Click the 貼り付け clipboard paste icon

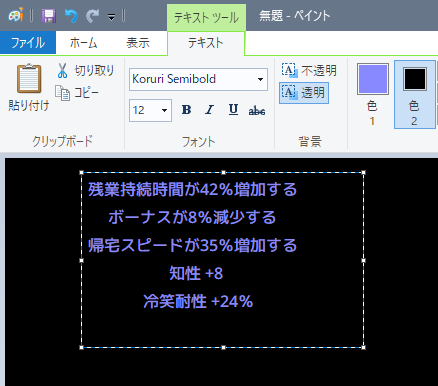(x=29, y=78)
